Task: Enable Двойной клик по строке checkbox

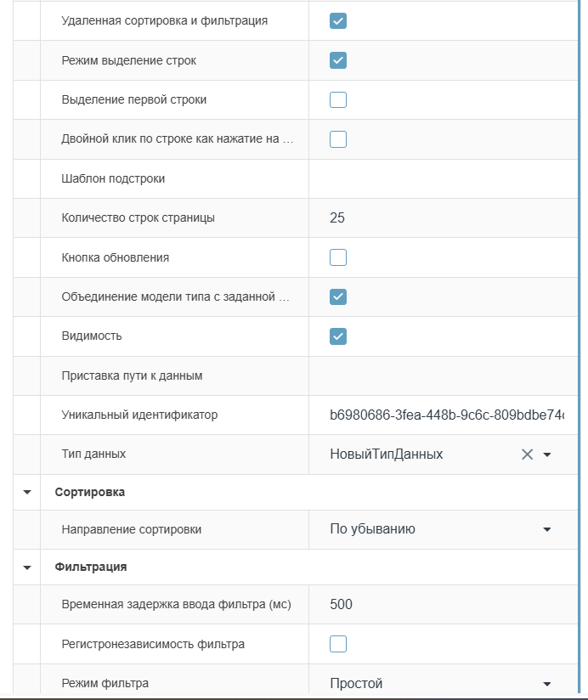Action: click(x=338, y=139)
